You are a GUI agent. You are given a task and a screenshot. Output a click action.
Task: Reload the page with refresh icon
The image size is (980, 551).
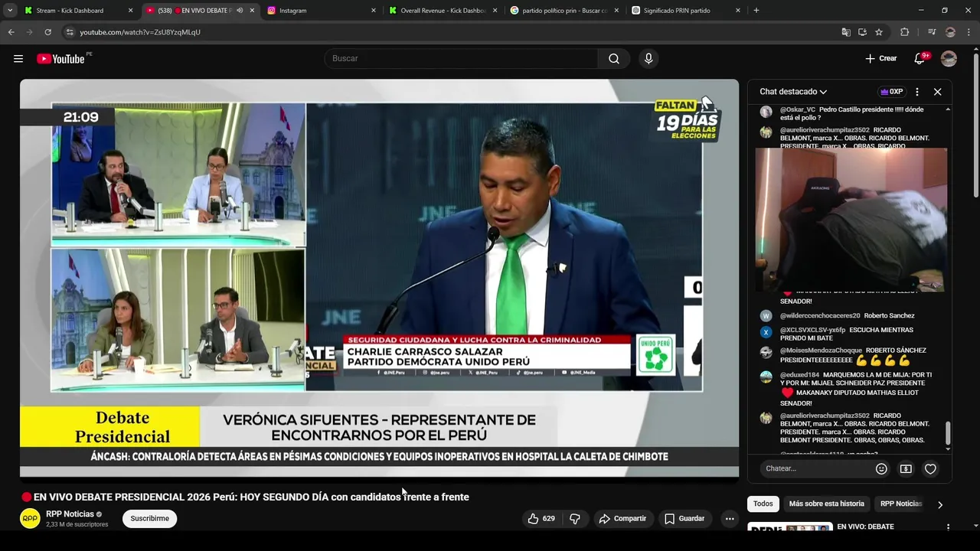47,32
